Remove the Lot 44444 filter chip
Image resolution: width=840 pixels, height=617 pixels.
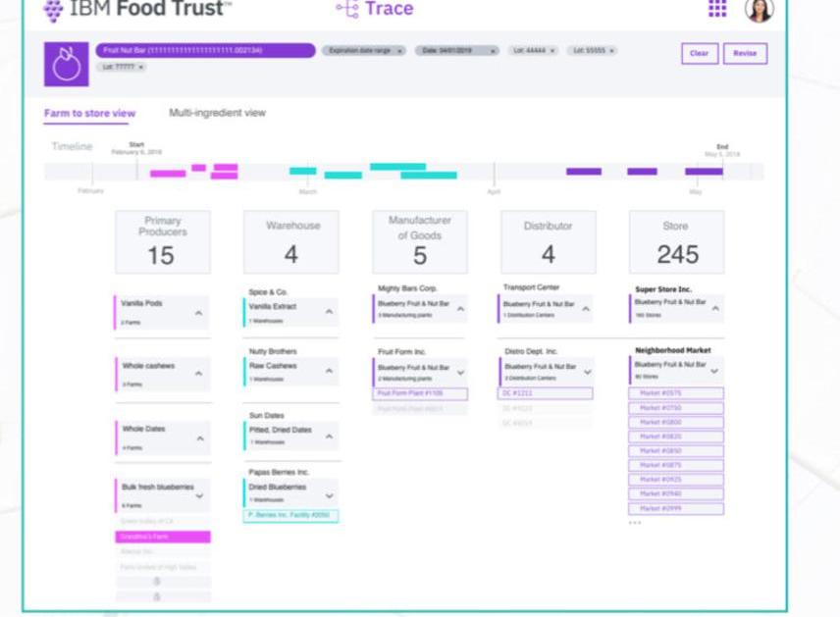tap(551, 51)
